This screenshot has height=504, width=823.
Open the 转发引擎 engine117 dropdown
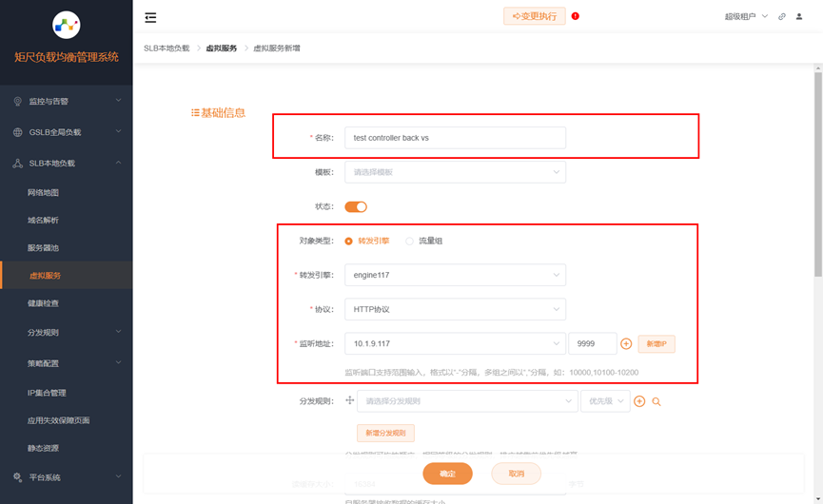coord(455,275)
